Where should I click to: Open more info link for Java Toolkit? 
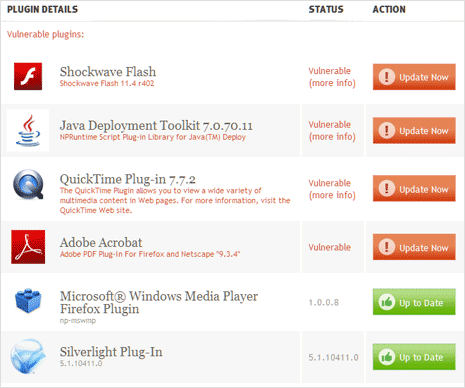332,137
